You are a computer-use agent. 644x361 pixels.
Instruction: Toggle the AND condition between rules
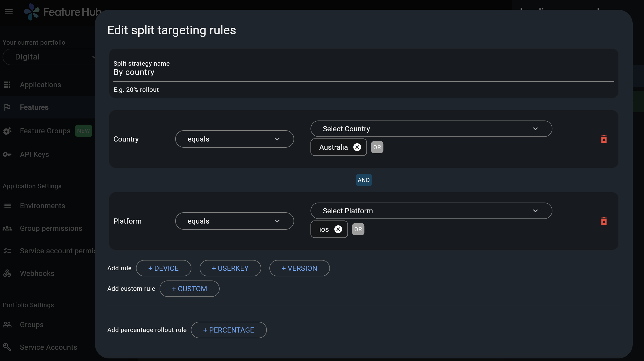coord(364,180)
